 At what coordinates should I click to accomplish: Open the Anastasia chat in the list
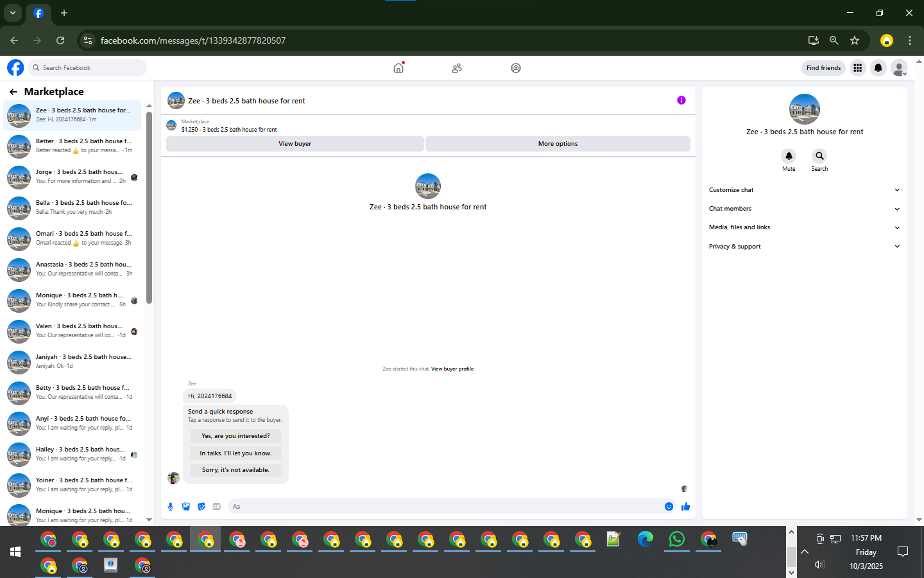[x=73, y=270]
